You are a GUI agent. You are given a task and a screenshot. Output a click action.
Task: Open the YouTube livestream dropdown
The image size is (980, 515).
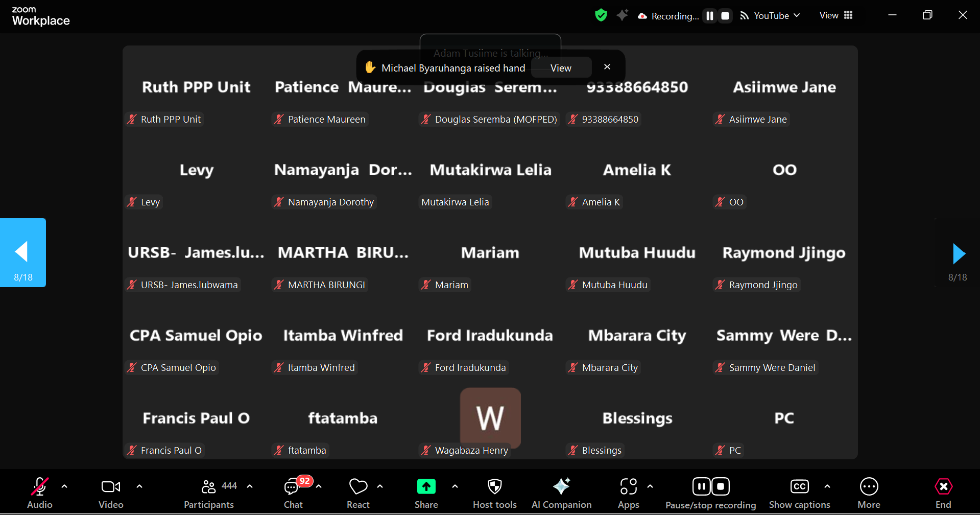(771, 16)
